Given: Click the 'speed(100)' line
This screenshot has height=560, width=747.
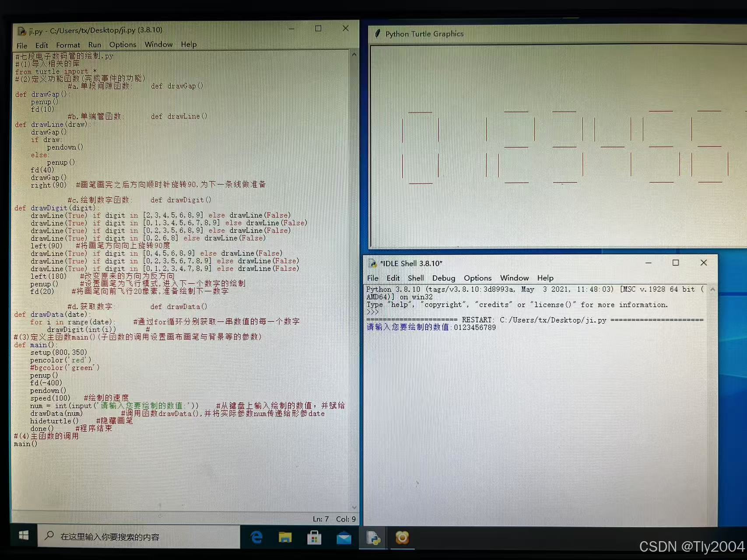Looking at the screenshot, I should pyautogui.click(x=50, y=398).
